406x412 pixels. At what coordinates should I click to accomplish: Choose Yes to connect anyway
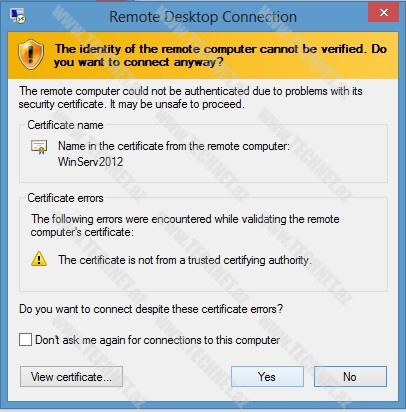(x=267, y=377)
